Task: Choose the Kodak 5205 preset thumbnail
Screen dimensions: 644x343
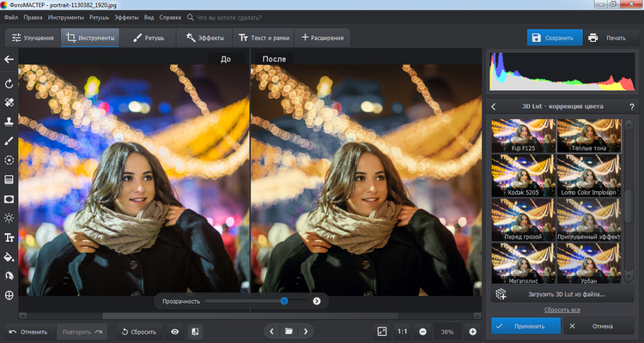Action: pyautogui.click(x=523, y=178)
